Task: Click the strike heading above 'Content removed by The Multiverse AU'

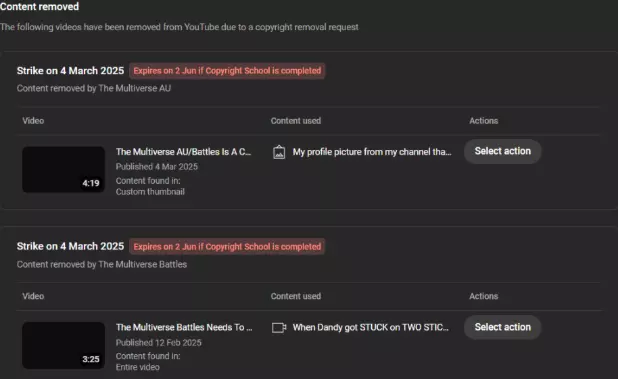Action: (70, 71)
